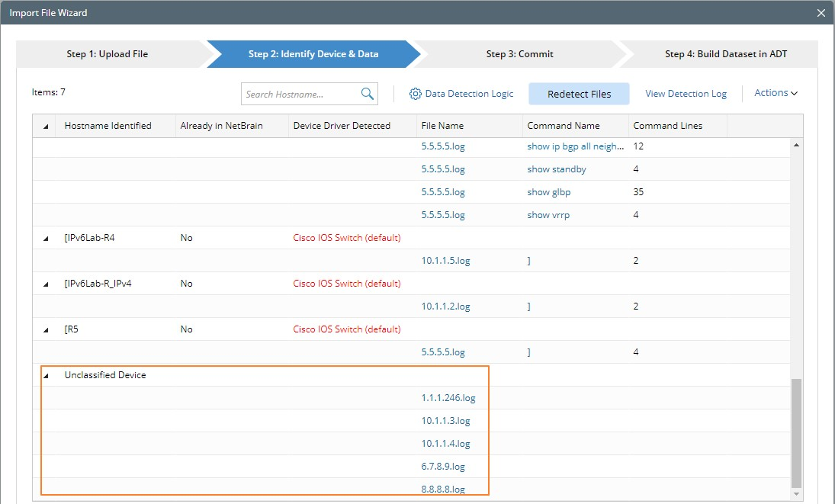Open the View Detection Log link
This screenshot has height=504, width=835.
point(686,94)
